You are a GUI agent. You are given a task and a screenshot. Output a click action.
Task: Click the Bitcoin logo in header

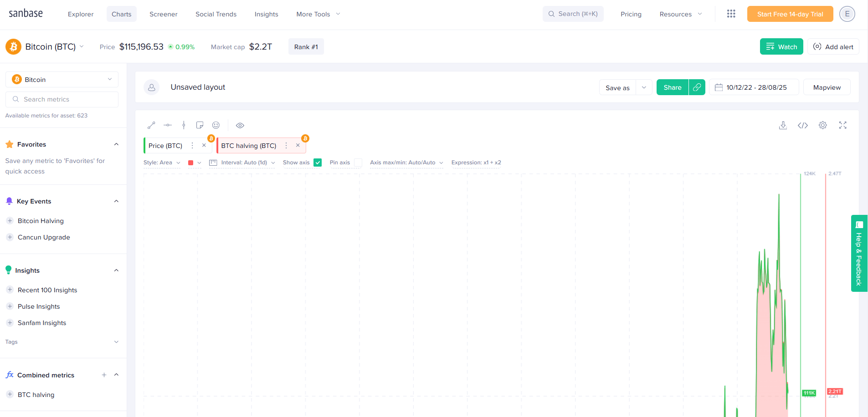(x=13, y=46)
